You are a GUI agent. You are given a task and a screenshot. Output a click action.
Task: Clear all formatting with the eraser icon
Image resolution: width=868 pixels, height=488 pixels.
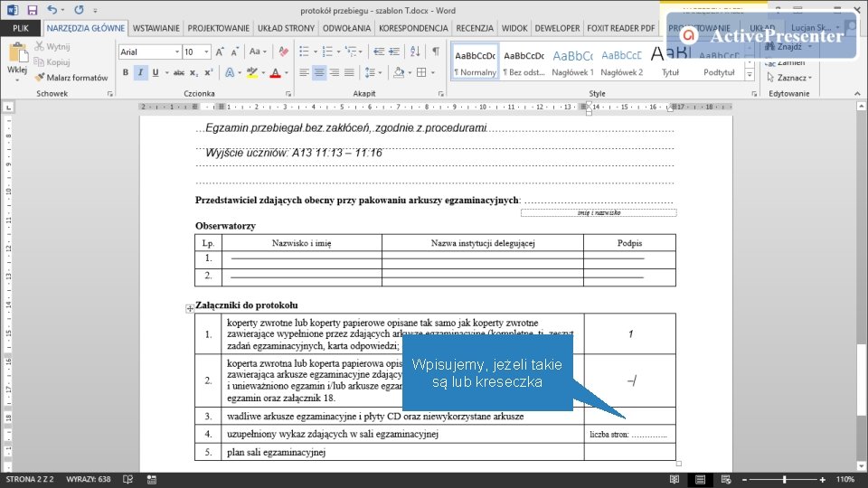point(283,52)
